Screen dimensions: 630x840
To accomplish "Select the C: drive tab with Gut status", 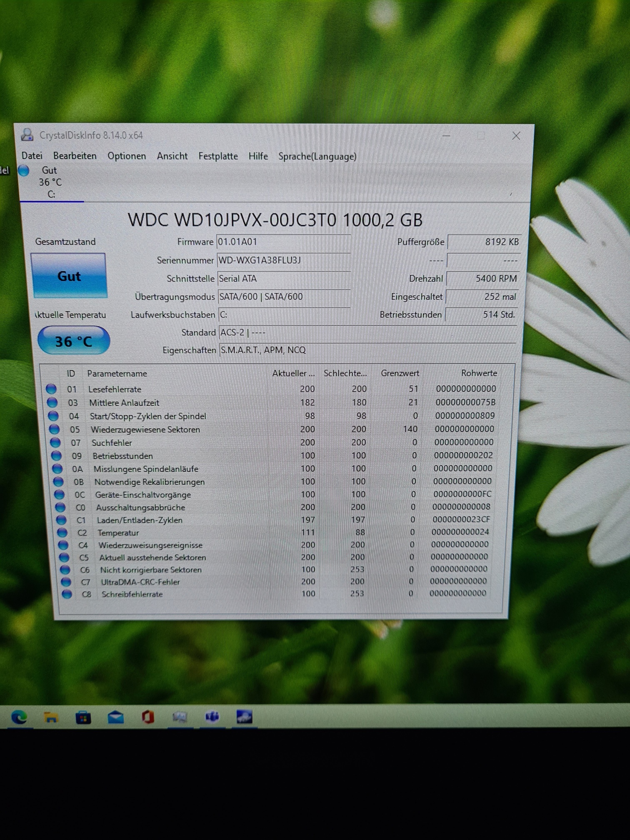I will point(51,182).
